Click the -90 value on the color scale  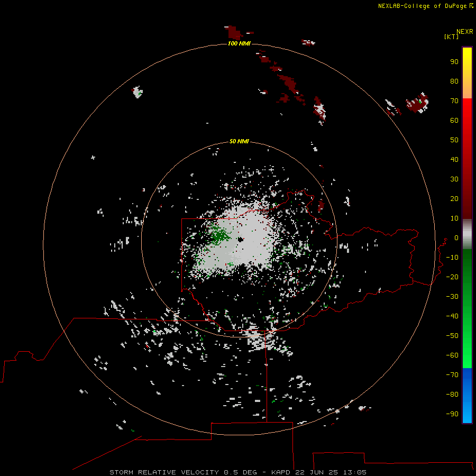point(452,414)
